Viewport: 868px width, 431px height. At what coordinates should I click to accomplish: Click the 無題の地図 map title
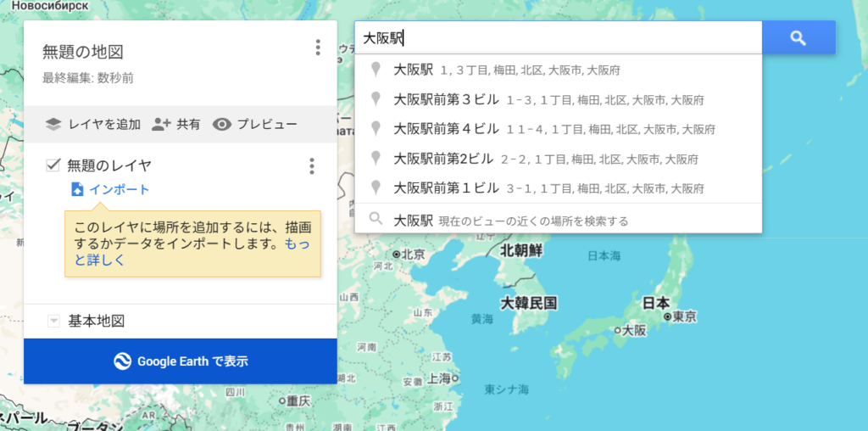[x=83, y=52]
